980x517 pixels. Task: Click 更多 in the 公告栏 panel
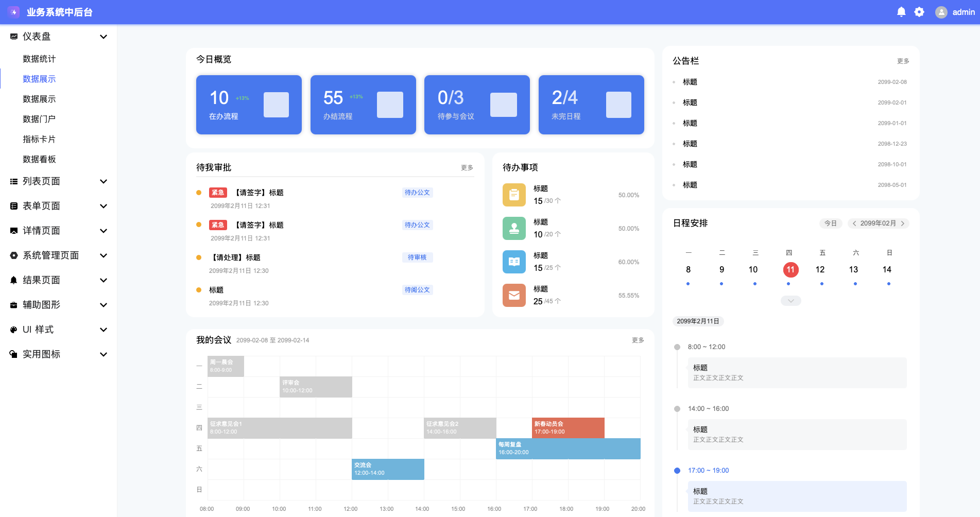coord(903,61)
